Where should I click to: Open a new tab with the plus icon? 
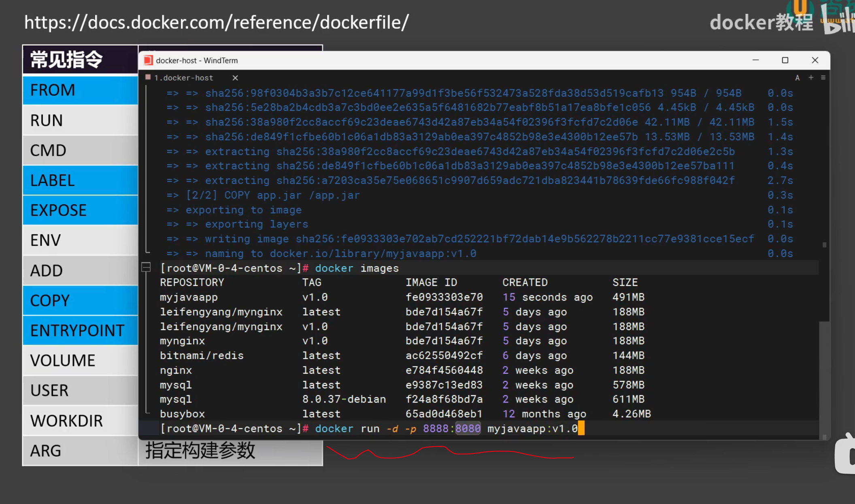811,78
